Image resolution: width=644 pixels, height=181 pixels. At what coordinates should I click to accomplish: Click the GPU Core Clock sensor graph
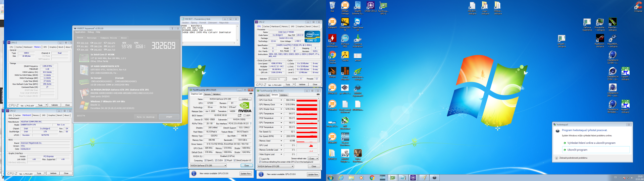pyautogui.click(x=307, y=100)
